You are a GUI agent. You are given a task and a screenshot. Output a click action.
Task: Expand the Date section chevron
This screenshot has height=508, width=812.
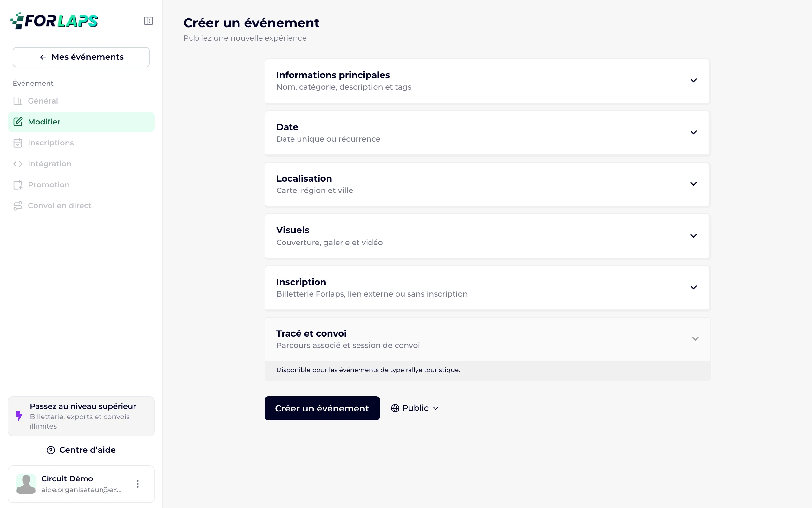coord(694,132)
